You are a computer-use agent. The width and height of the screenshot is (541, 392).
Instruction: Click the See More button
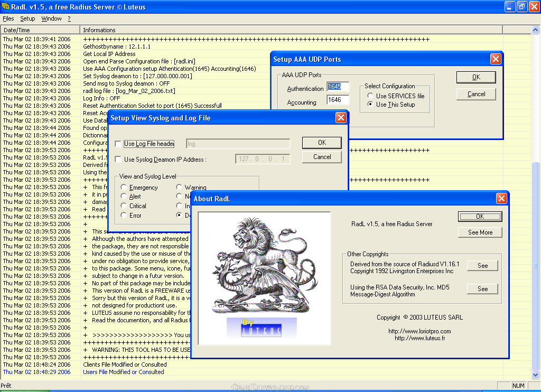(480, 232)
